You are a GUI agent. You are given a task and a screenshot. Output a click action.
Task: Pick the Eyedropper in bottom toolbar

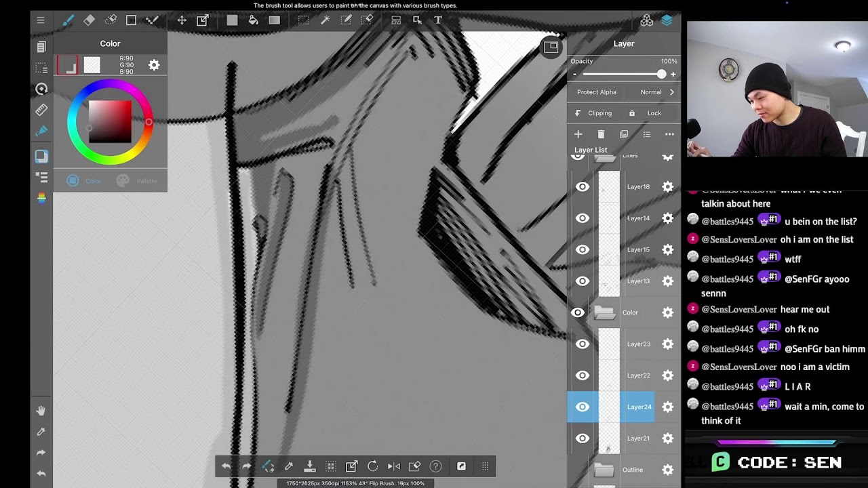289,466
